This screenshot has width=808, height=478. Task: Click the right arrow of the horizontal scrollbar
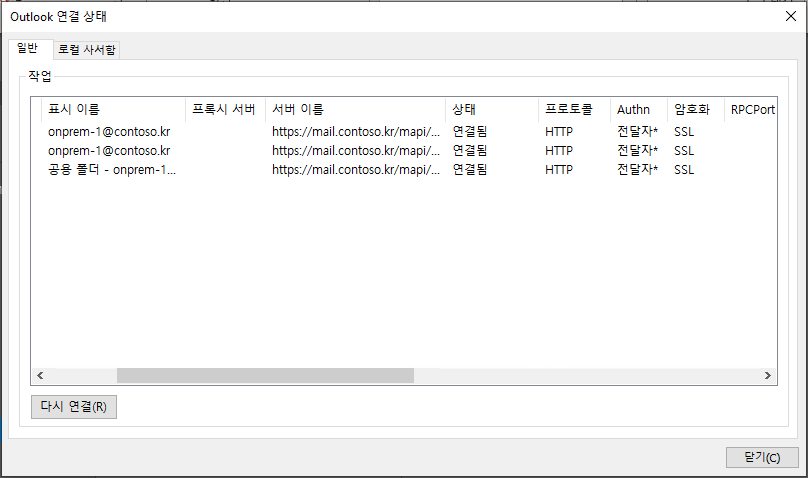[x=768, y=375]
